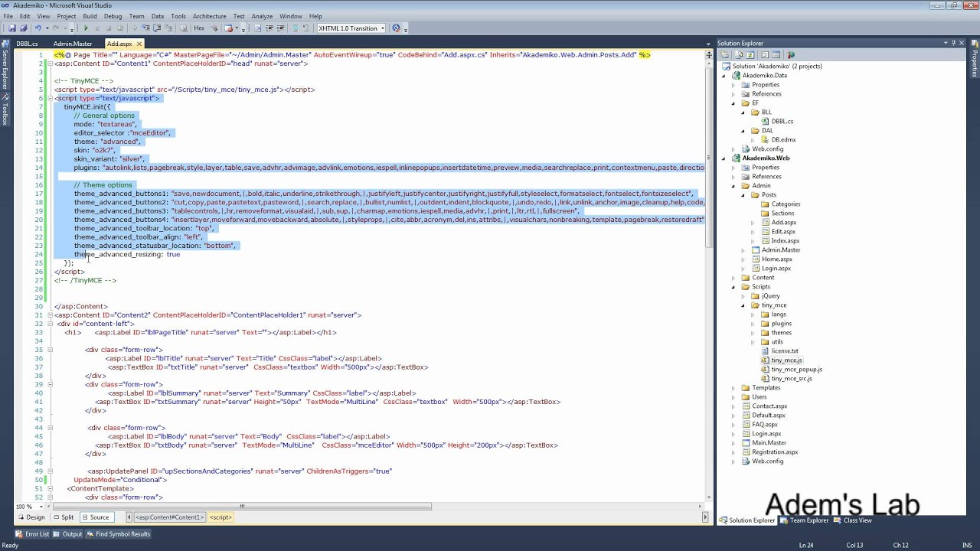Select Main.Master in Solution Explorer

click(769, 443)
